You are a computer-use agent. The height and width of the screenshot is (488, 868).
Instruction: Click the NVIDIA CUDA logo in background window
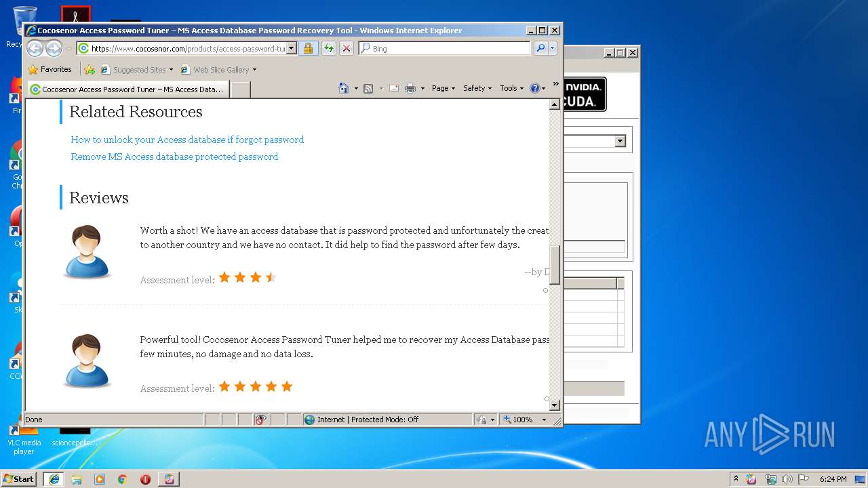tap(584, 94)
